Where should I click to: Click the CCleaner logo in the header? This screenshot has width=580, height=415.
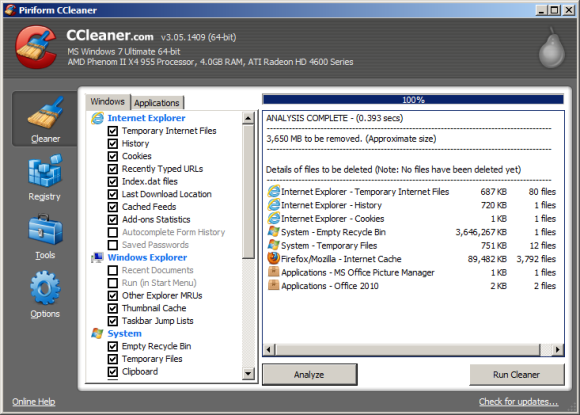point(36,47)
